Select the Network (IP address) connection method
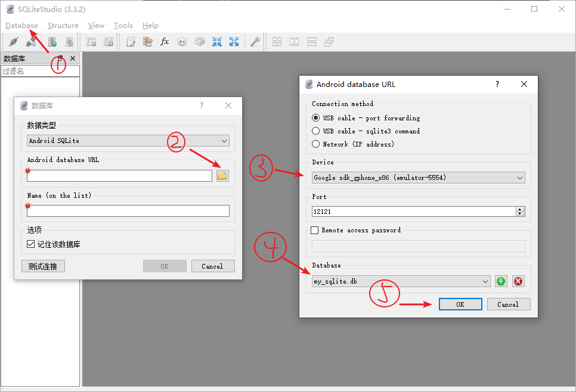The height and width of the screenshot is (392, 576). tap(316, 144)
